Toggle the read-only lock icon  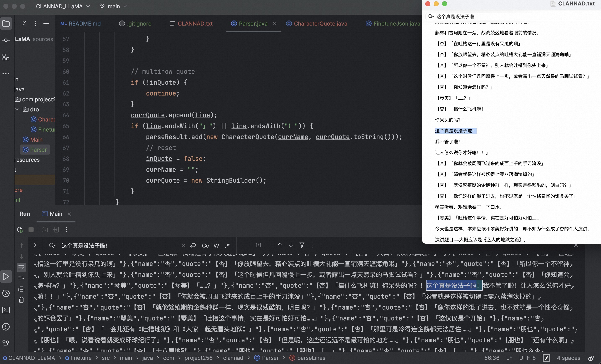(x=591, y=358)
